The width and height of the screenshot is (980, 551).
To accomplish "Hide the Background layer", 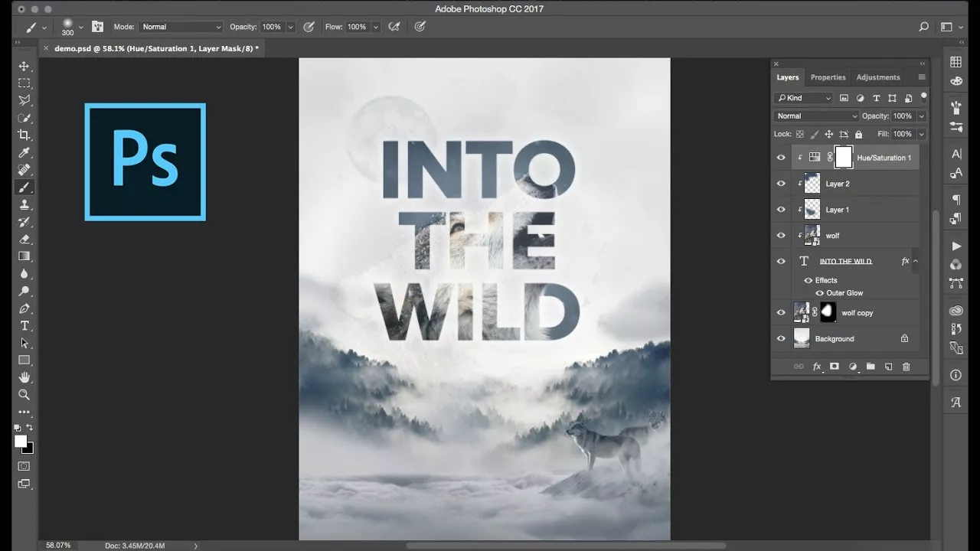I will 781,338.
